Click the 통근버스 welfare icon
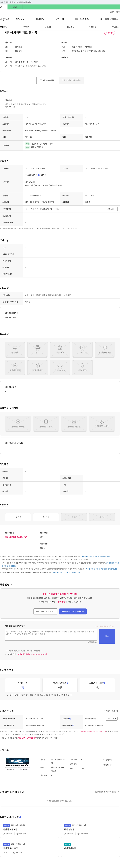Viewport: 120px width, 868px height. [x=15, y=349]
